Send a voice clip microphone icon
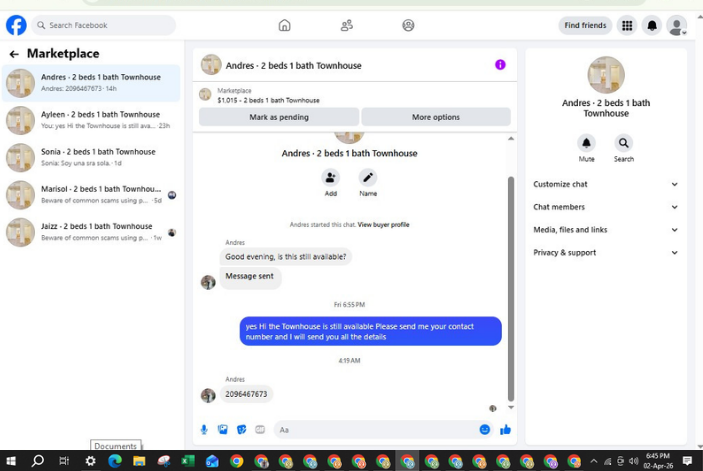This screenshot has height=471, width=703. [204, 430]
